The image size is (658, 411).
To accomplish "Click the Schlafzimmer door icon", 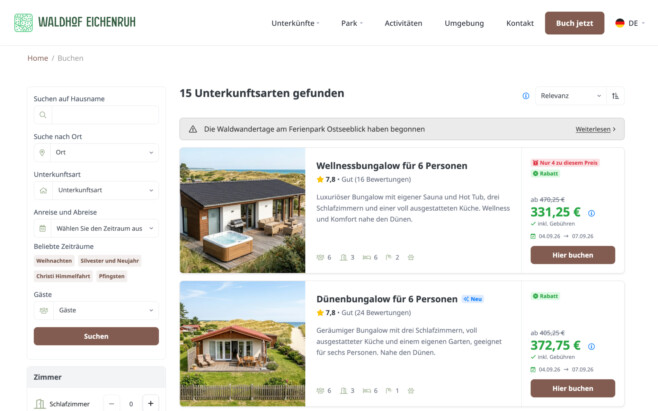I will [40, 403].
